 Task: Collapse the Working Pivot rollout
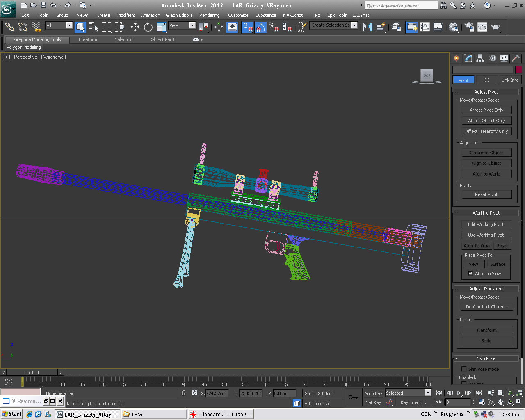[x=486, y=213]
